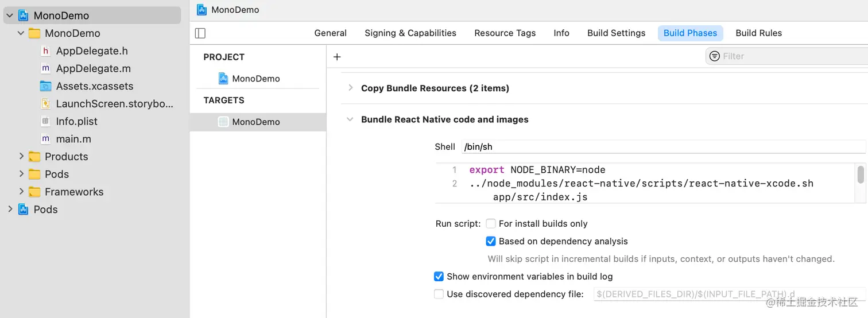Viewport: 868px width, 318px height.
Task: Enable Use discovered dependency file checkbox
Action: pos(439,294)
